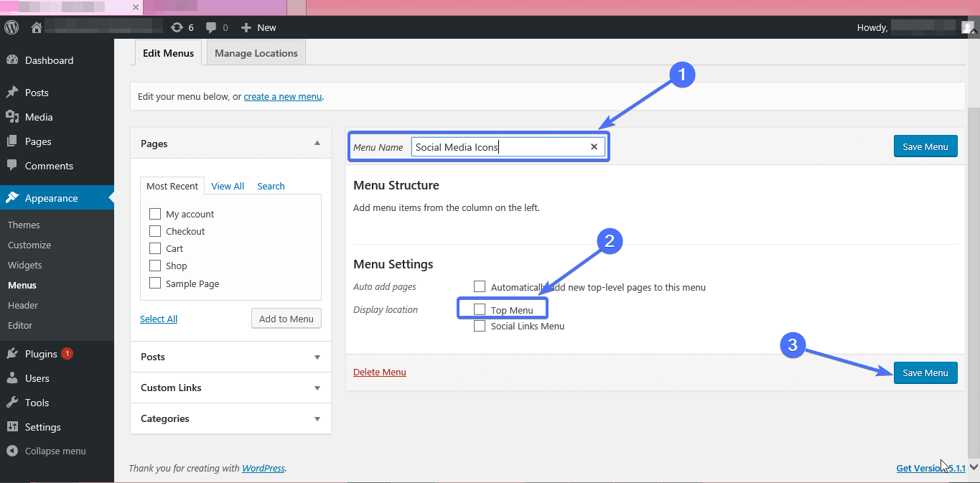This screenshot has height=483, width=980.
Task: Enable automatically add new top-level pages
Action: point(480,287)
